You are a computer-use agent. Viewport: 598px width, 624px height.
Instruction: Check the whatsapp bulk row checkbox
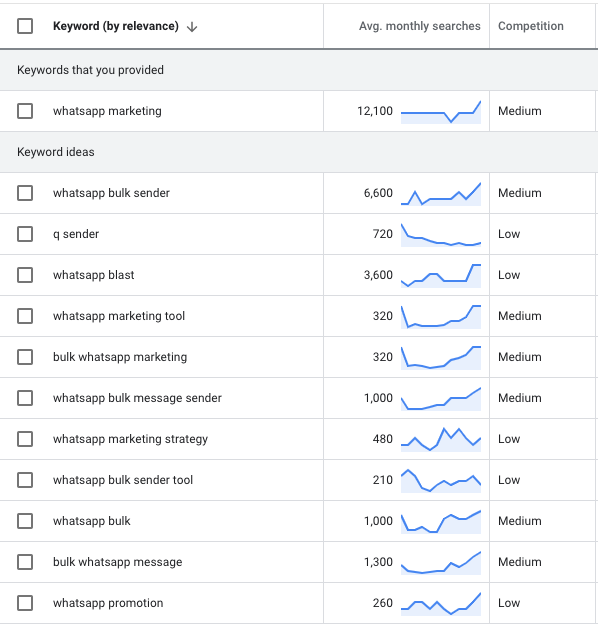[25, 521]
